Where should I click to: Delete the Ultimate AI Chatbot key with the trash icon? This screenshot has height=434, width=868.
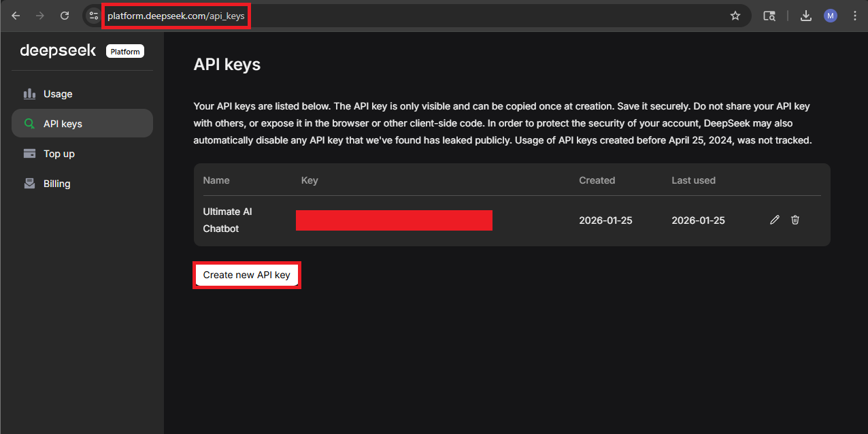tap(795, 220)
